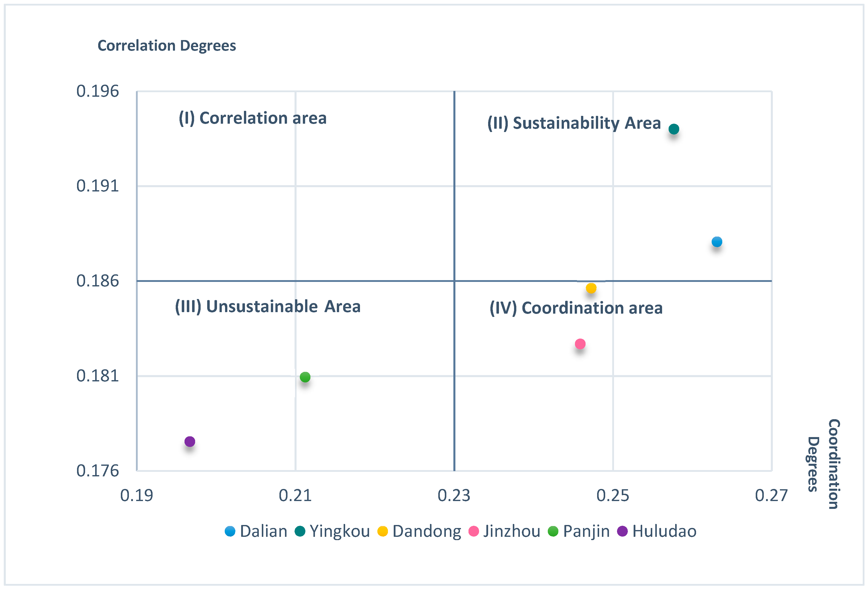The image size is (868, 592).
Task: Select the Dandong legend color marker
Action: 382,531
